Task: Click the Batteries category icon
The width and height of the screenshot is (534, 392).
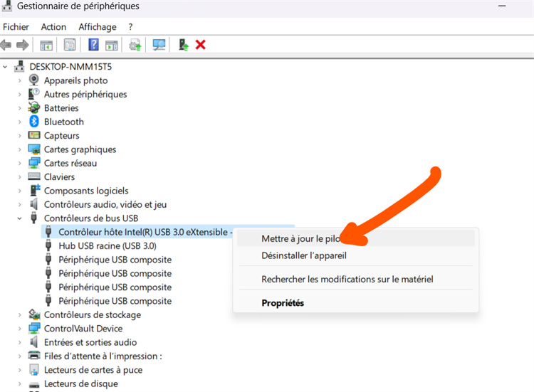Action: [33, 107]
